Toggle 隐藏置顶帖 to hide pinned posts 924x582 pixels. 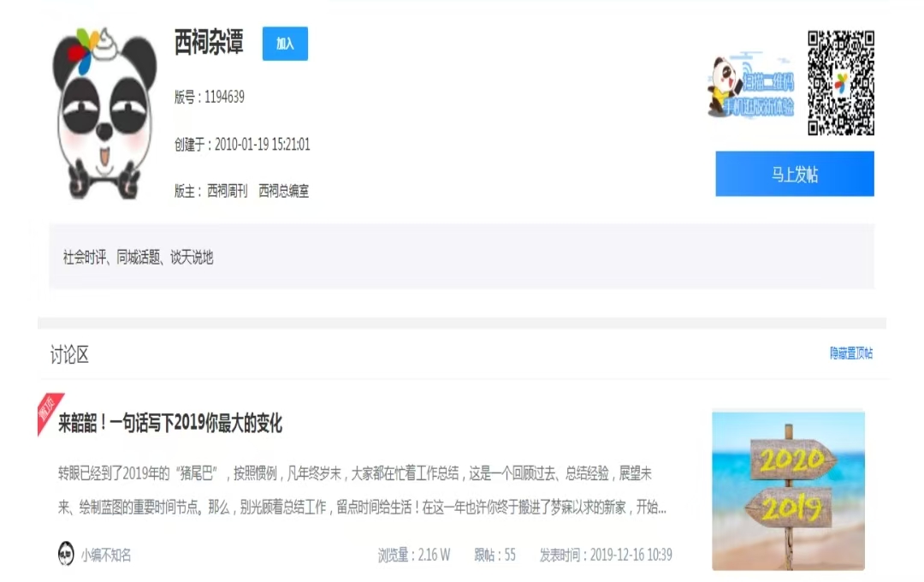tap(850, 353)
